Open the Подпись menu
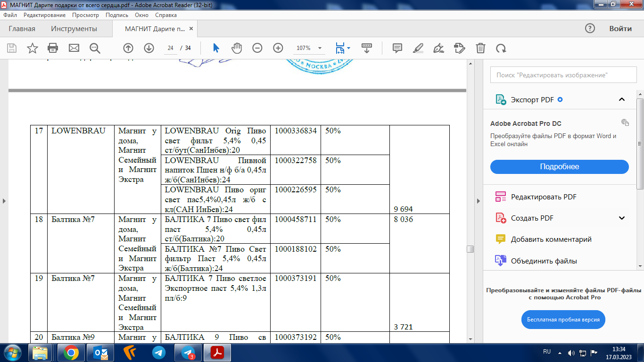Screen dimensions: 644x362 pos(117,15)
